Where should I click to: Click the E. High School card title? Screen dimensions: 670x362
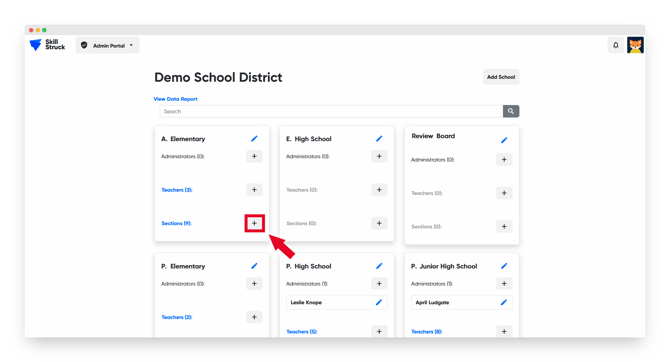309,139
